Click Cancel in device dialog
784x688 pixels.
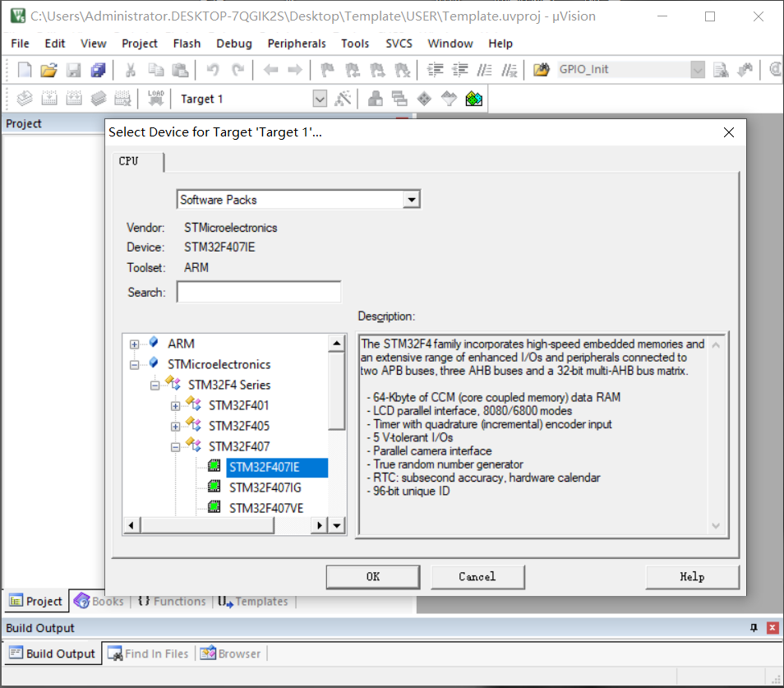point(477,577)
